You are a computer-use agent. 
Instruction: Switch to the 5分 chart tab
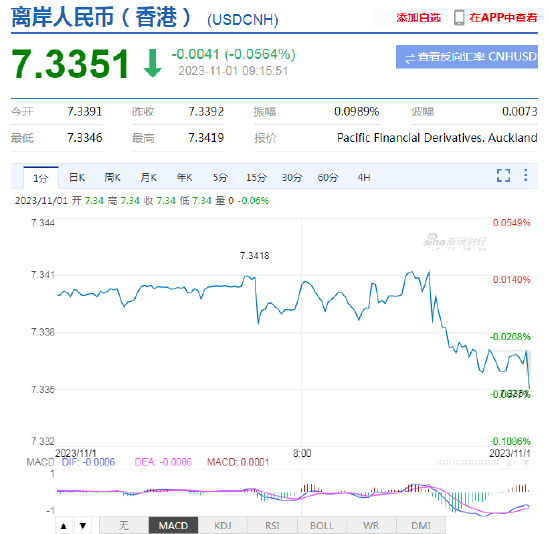click(220, 178)
